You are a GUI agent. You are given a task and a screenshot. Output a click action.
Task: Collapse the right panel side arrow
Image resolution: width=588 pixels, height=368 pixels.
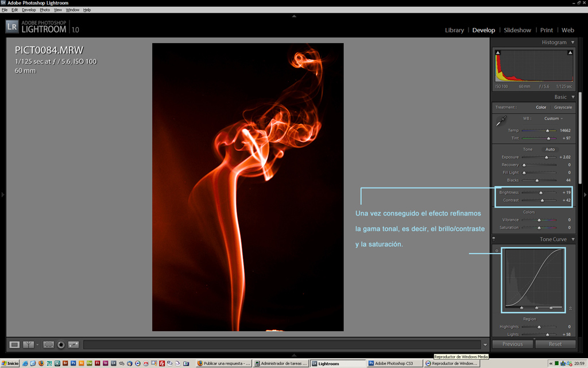585,194
